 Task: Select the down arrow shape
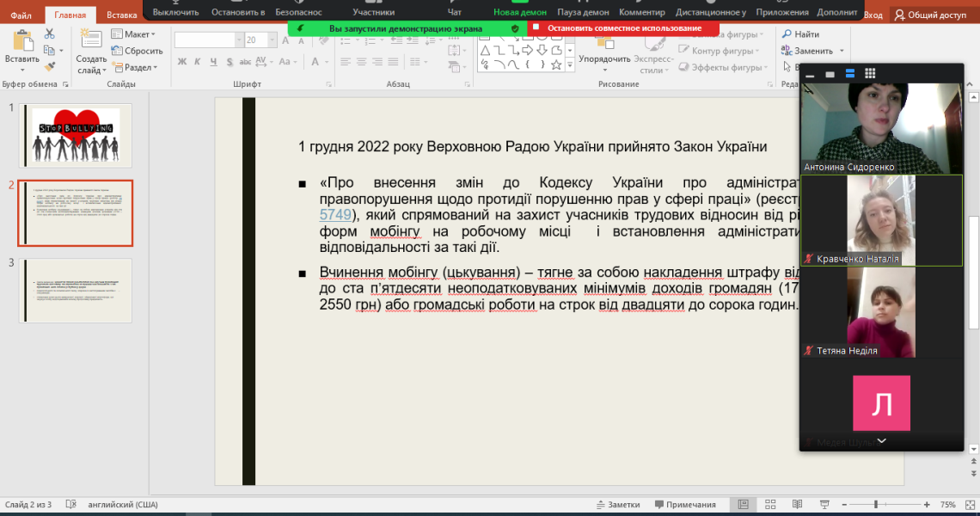point(542,50)
